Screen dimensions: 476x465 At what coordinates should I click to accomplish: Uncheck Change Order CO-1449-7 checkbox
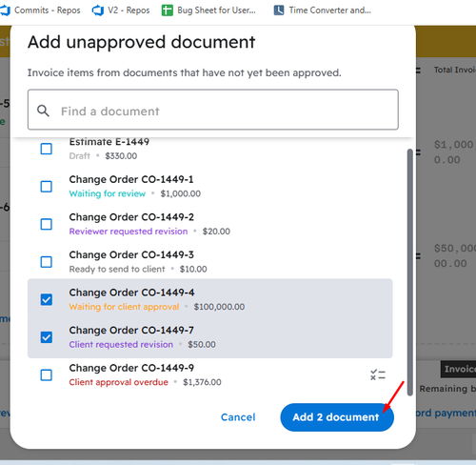pyautogui.click(x=47, y=337)
